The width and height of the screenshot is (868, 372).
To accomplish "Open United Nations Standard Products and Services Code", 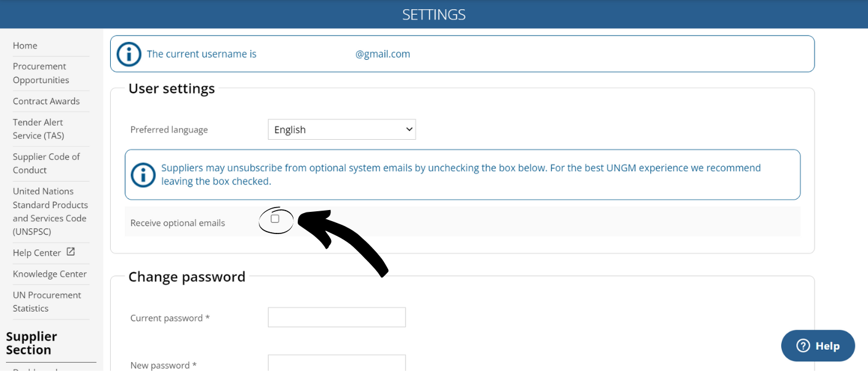I will pos(50,211).
